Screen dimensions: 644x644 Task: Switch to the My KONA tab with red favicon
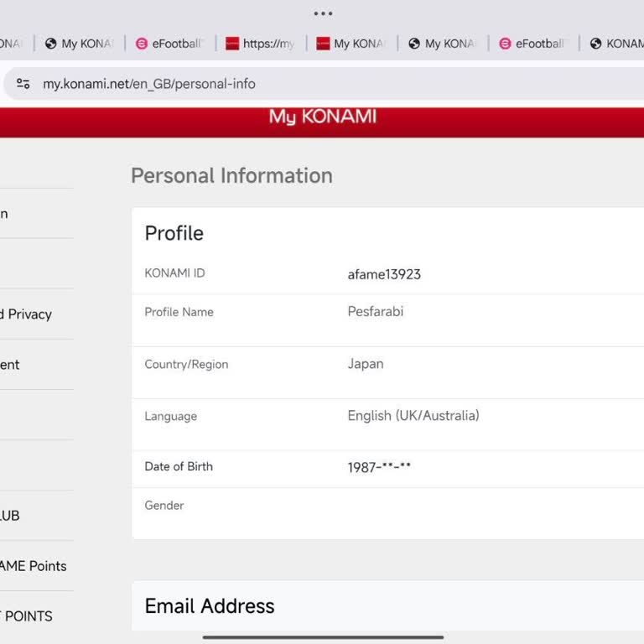click(351, 44)
